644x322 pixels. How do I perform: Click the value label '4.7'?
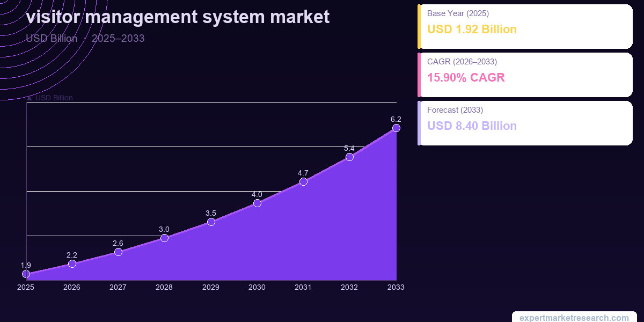tap(303, 173)
